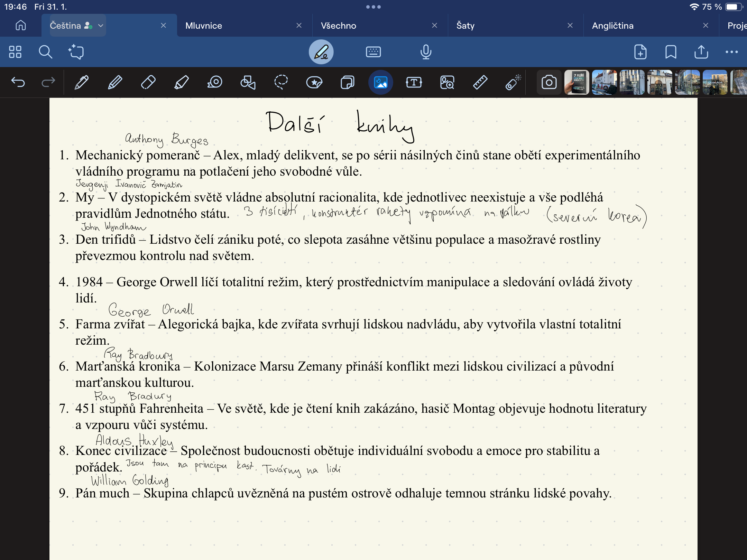Toggle pen drawing mode button
This screenshot has width=747, height=560.
coord(321,52)
